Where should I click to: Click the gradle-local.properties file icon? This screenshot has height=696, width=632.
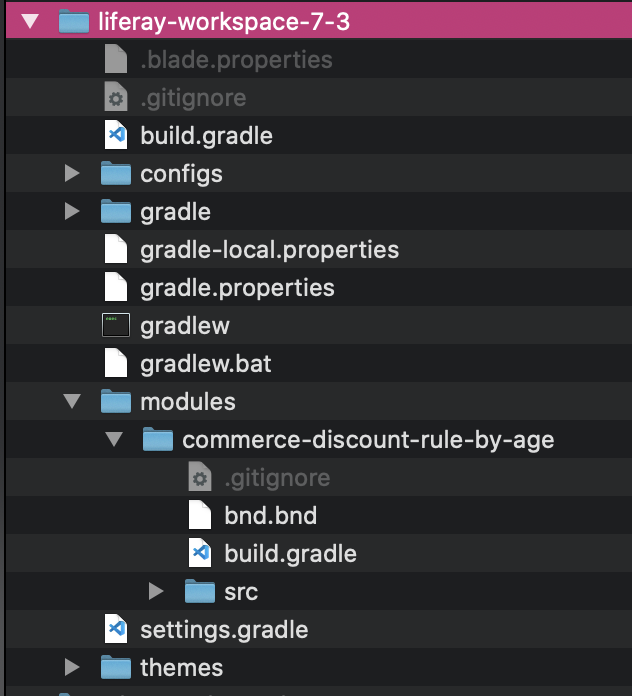tap(116, 249)
